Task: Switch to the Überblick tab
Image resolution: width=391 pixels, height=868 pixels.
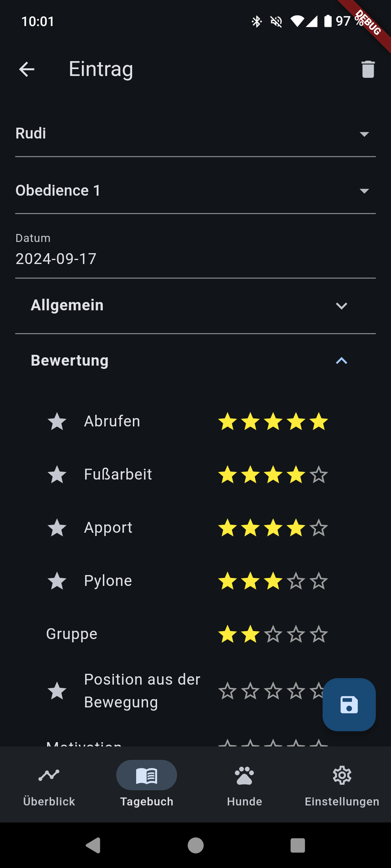Action: tap(49, 783)
